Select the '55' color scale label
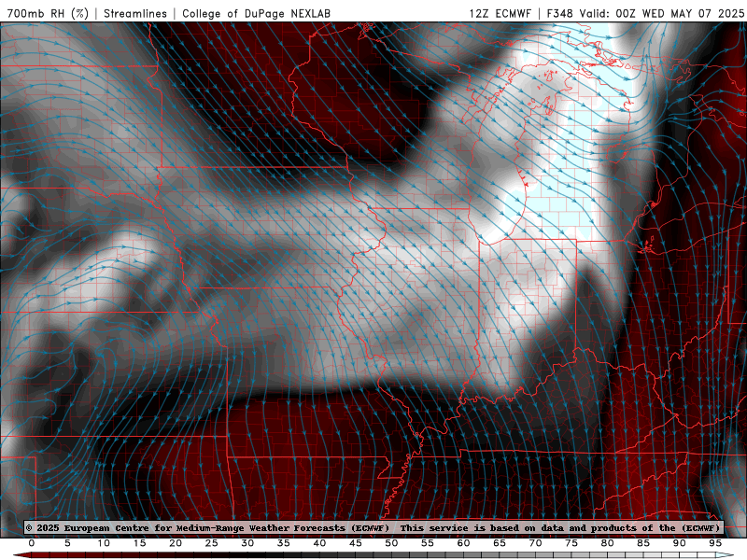 pos(428,543)
